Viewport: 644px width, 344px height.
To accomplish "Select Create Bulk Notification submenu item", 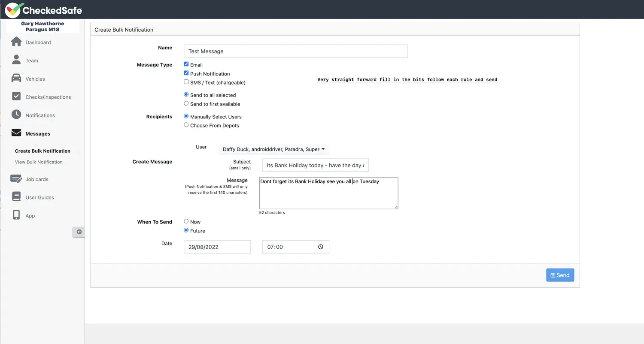I will pos(43,151).
